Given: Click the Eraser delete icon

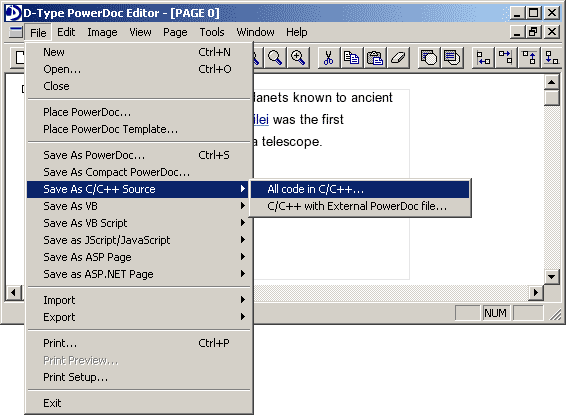Looking at the screenshot, I should coord(398,58).
